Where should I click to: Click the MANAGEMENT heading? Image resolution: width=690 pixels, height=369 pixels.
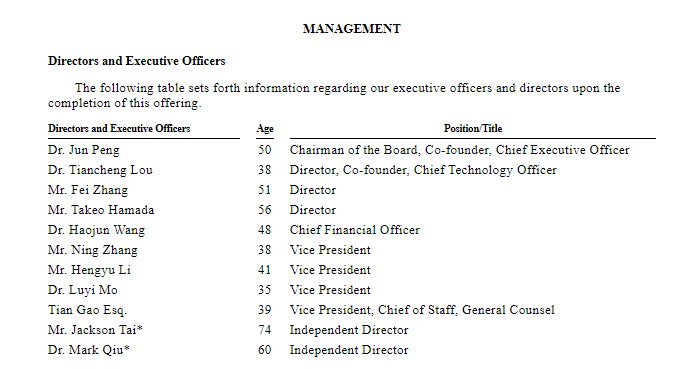[x=352, y=29]
